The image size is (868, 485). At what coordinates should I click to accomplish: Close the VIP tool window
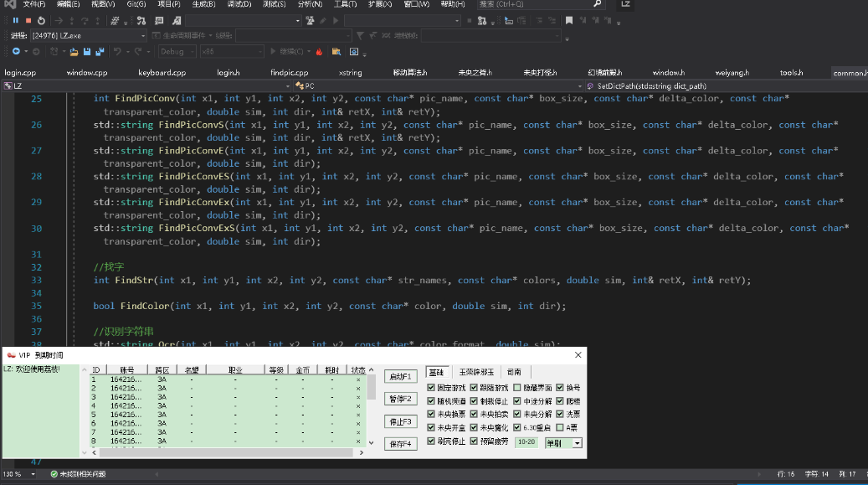tap(578, 354)
